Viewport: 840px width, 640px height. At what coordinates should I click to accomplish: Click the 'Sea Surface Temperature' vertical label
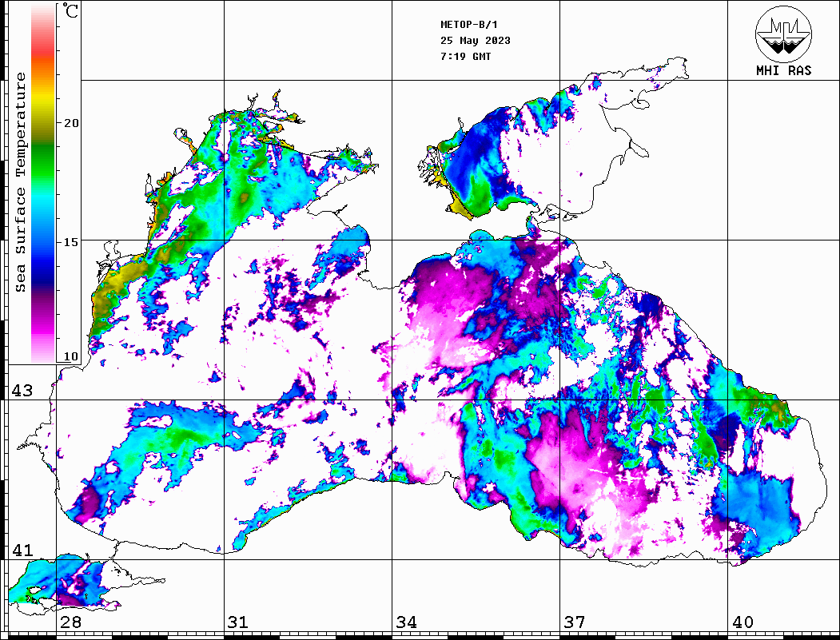pos(20,183)
